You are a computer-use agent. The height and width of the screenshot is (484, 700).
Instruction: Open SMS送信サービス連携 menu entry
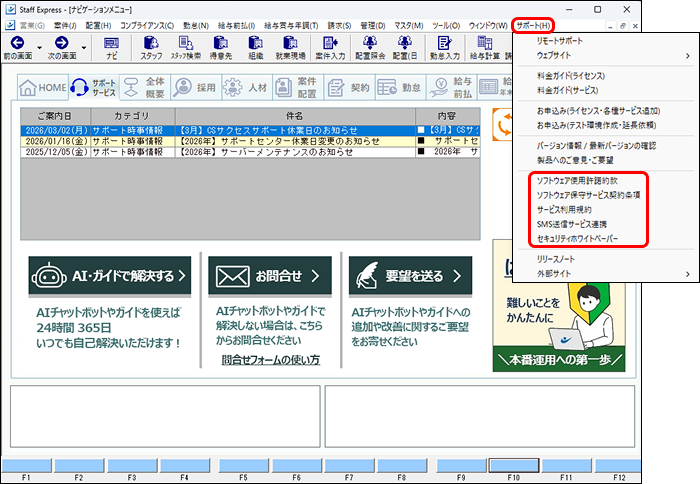[x=572, y=224]
